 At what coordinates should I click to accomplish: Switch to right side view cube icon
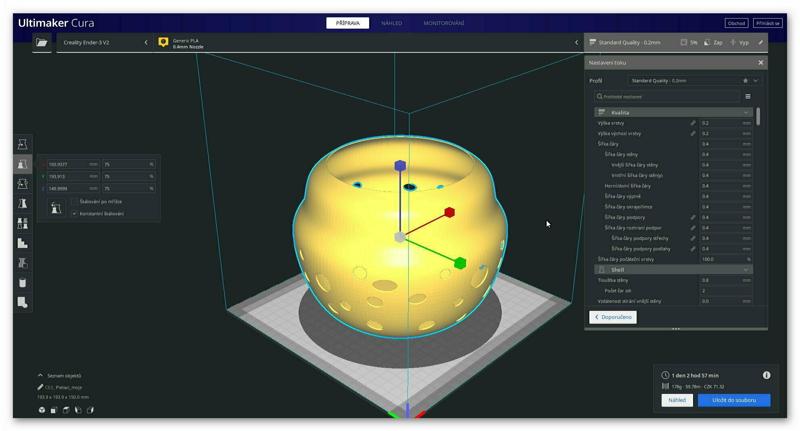(90, 410)
